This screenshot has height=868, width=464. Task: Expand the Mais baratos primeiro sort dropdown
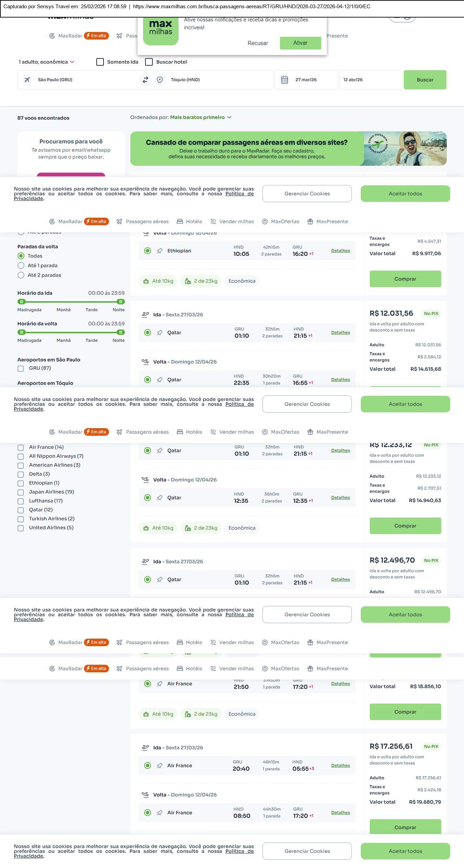(x=201, y=117)
